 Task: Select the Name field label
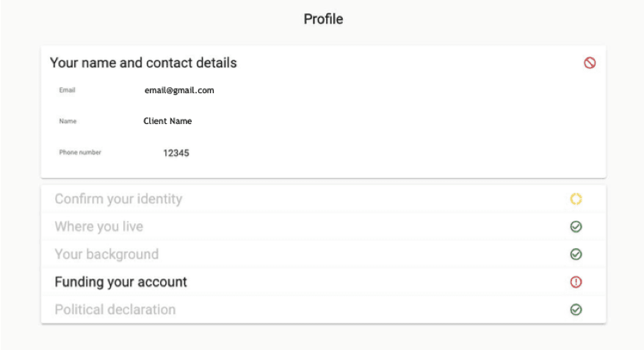coord(68,121)
